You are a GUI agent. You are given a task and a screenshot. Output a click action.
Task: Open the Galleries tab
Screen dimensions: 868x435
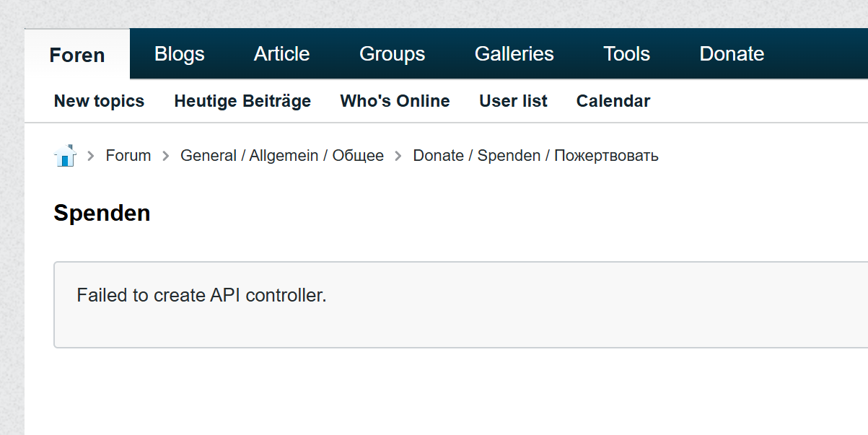tap(514, 54)
